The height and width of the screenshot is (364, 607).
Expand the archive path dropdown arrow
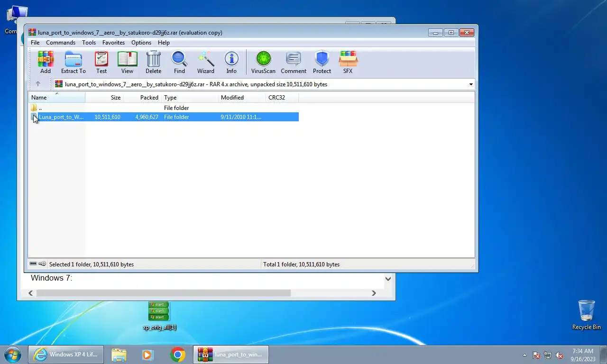(471, 84)
